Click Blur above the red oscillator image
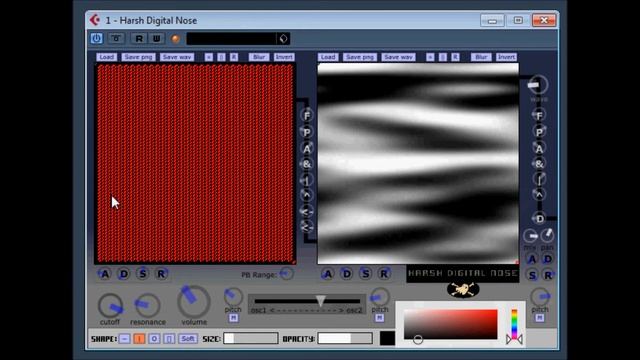This screenshot has height=360, width=640. pos(259,57)
